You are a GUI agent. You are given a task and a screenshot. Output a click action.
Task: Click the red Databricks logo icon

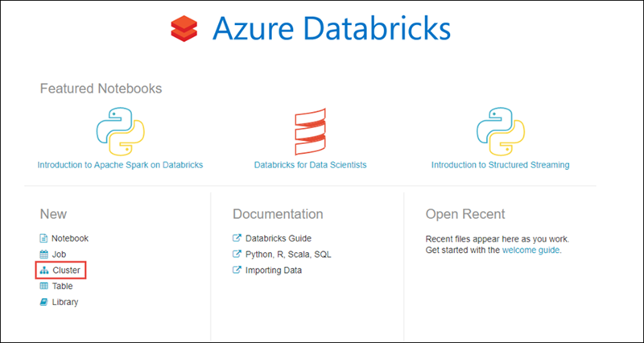(184, 28)
